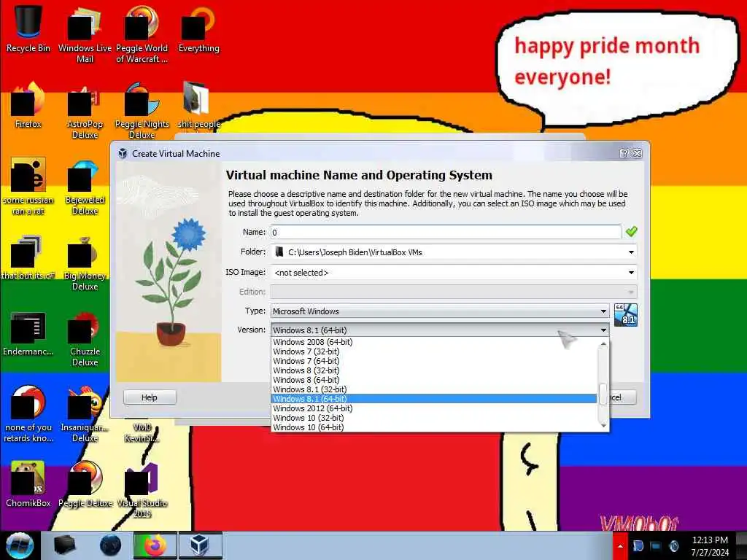The width and height of the screenshot is (747, 560).
Task: Select the 'none of you' desktop icon
Action: click(x=28, y=414)
